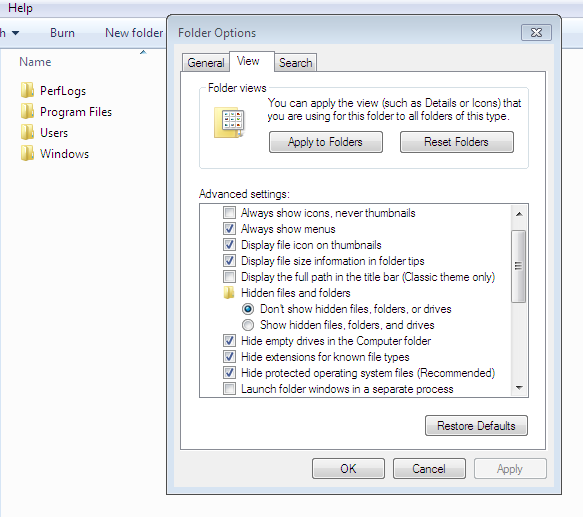583x517 pixels.
Task: Click the Reset Folders button
Action: 457,142
